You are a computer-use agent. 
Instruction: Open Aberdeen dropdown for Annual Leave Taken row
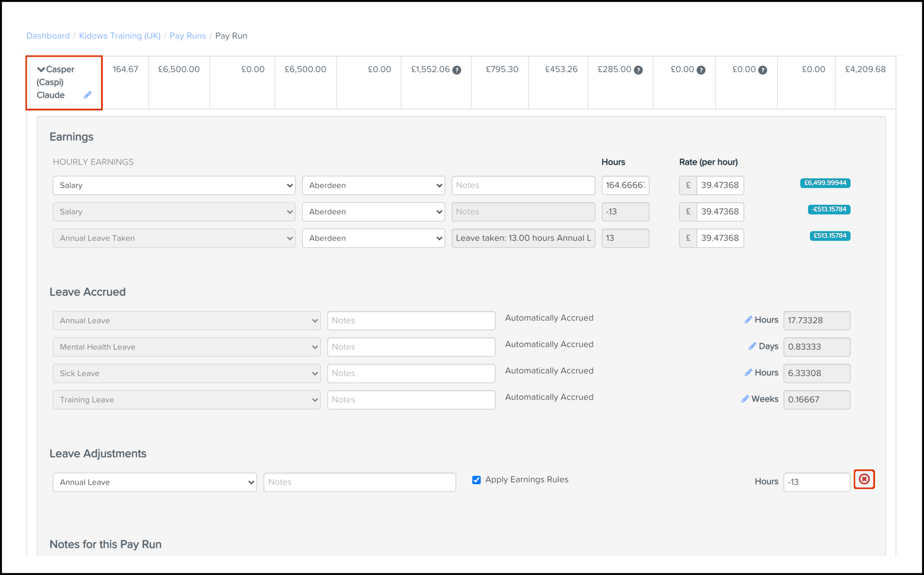373,239
